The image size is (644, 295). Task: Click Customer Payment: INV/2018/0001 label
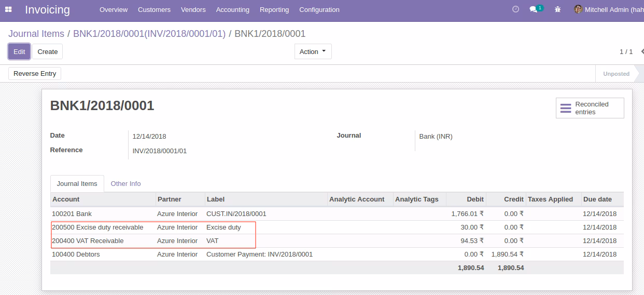[x=259, y=254]
